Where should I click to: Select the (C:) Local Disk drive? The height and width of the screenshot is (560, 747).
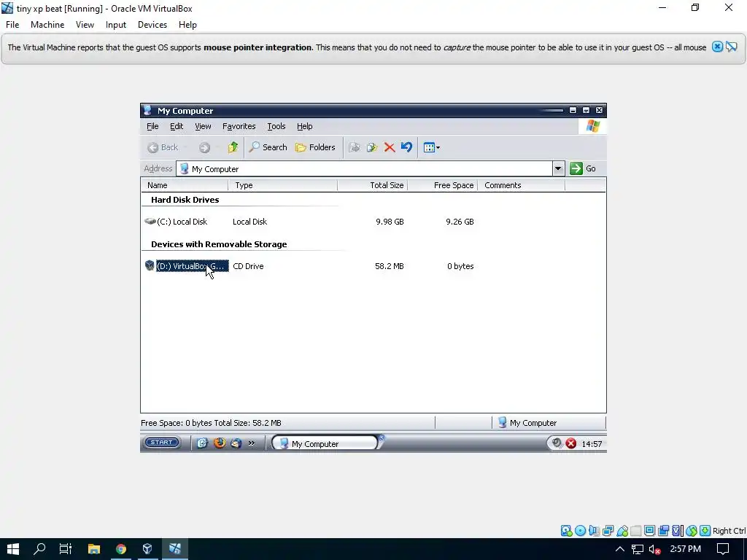tap(177, 222)
